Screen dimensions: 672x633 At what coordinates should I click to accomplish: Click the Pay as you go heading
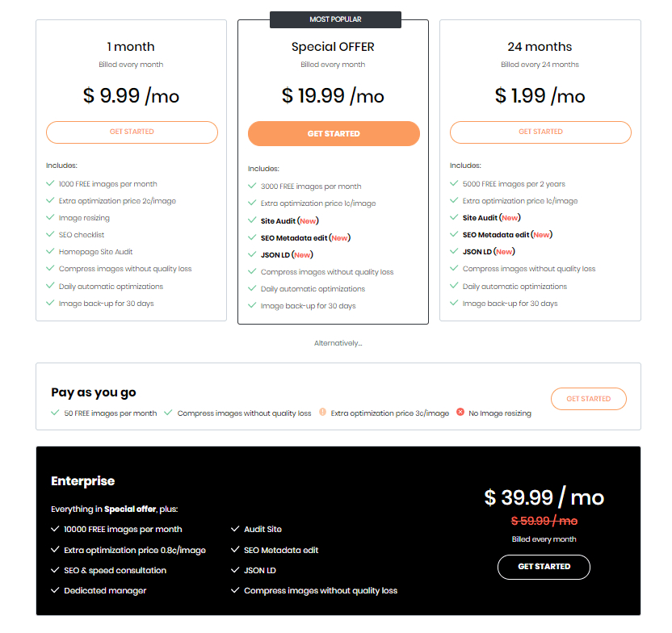94,392
